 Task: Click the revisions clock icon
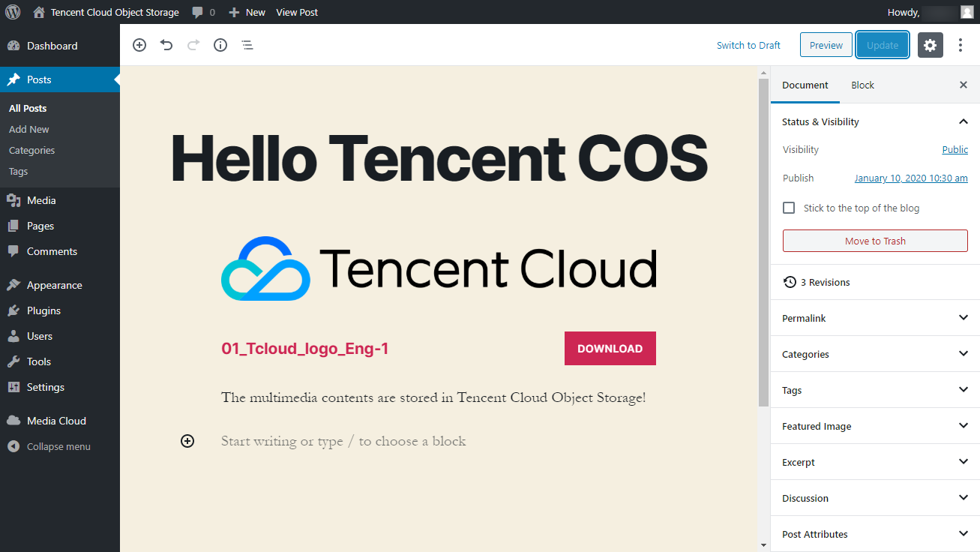(790, 282)
